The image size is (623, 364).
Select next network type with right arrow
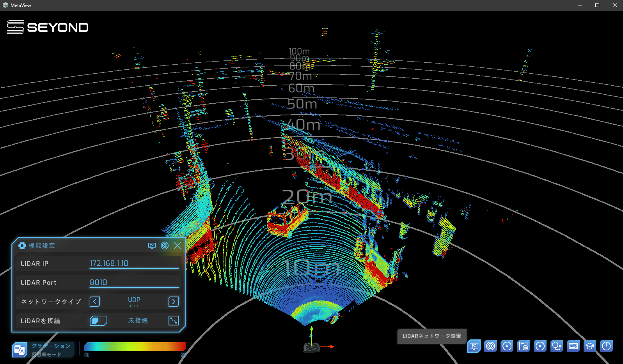click(x=174, y=302)
